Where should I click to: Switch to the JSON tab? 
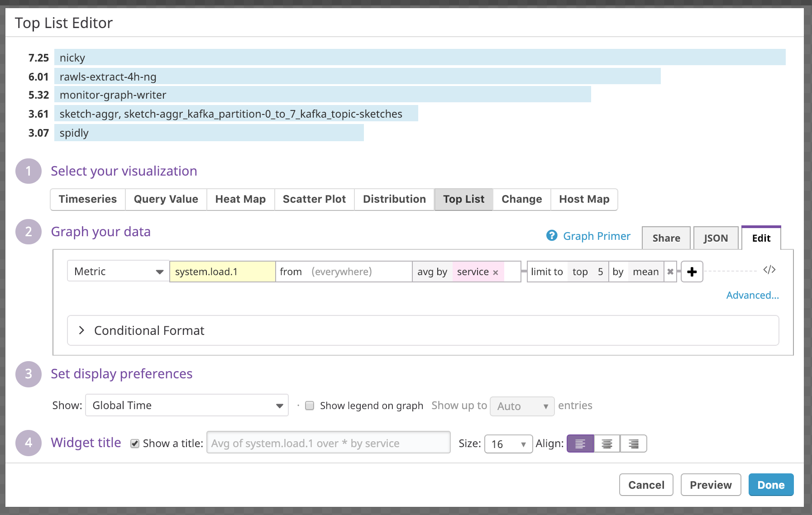716,238
